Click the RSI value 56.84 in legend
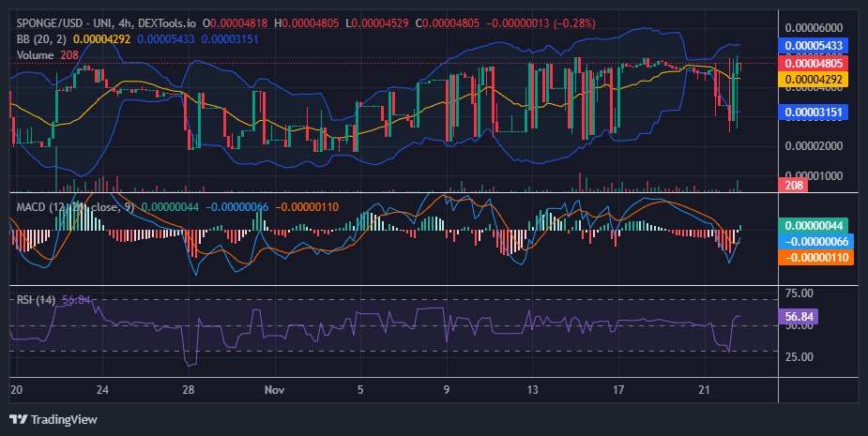This screenshot has height=436, width=868. [x=76, y=300]
